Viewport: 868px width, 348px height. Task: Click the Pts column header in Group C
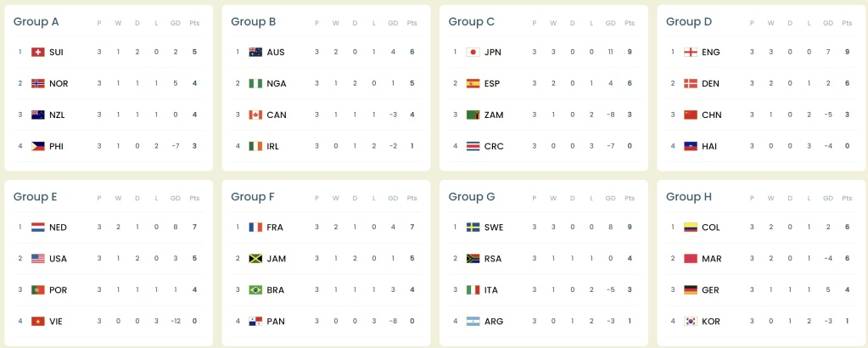point(630,23)
